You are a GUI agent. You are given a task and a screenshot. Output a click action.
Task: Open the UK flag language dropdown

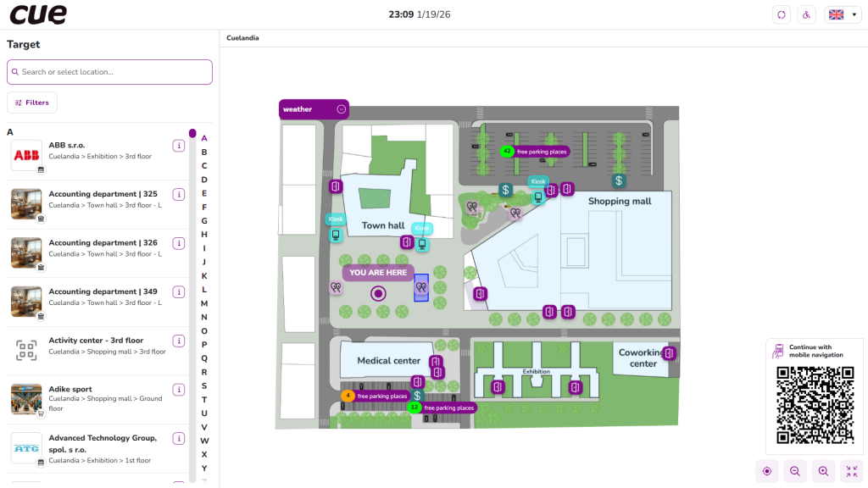click(x=843, y=15)
